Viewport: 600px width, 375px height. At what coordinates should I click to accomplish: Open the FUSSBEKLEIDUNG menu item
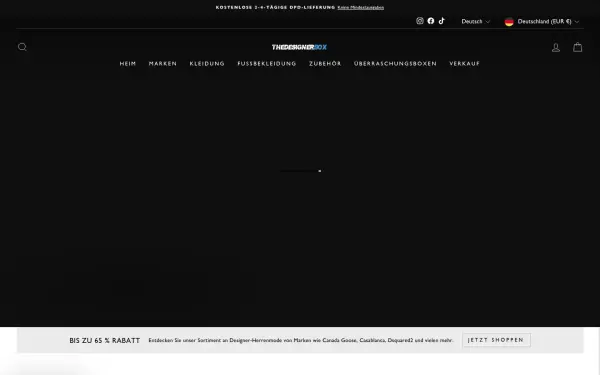[267, 64]
